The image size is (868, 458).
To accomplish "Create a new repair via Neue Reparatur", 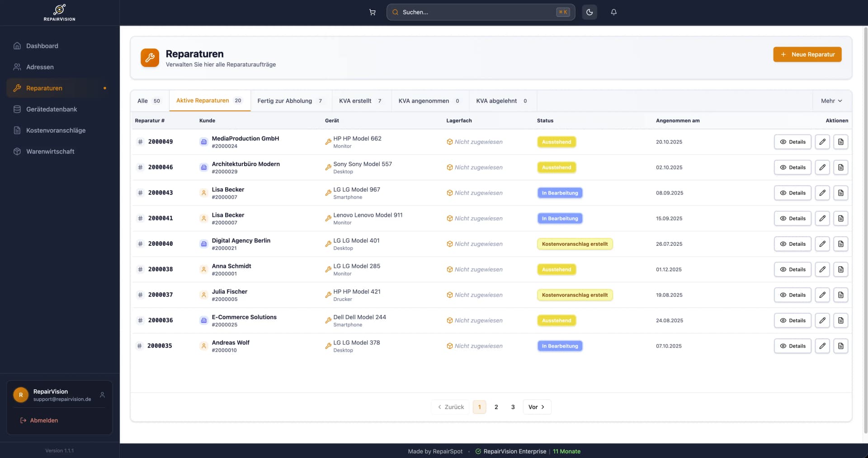I will tap(807, 54).
